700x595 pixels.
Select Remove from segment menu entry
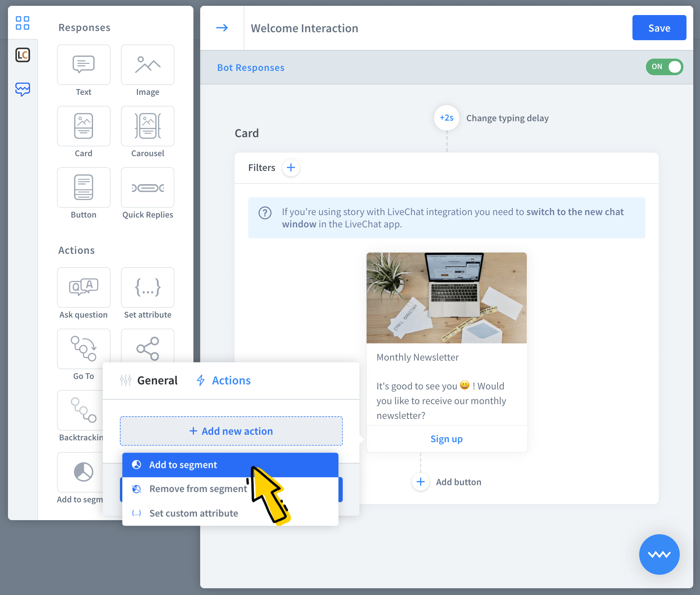[198, 489]
